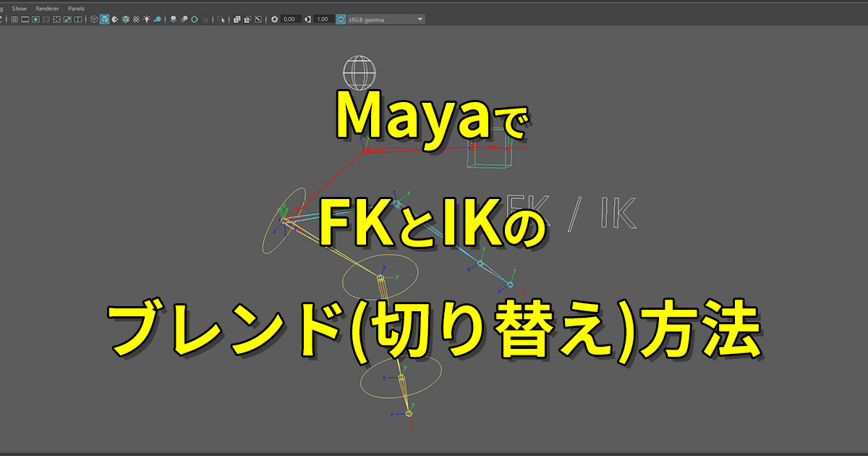Enable wireframe on shaded icon
Viewport: 868px width, 456px height.
(126, 19)
